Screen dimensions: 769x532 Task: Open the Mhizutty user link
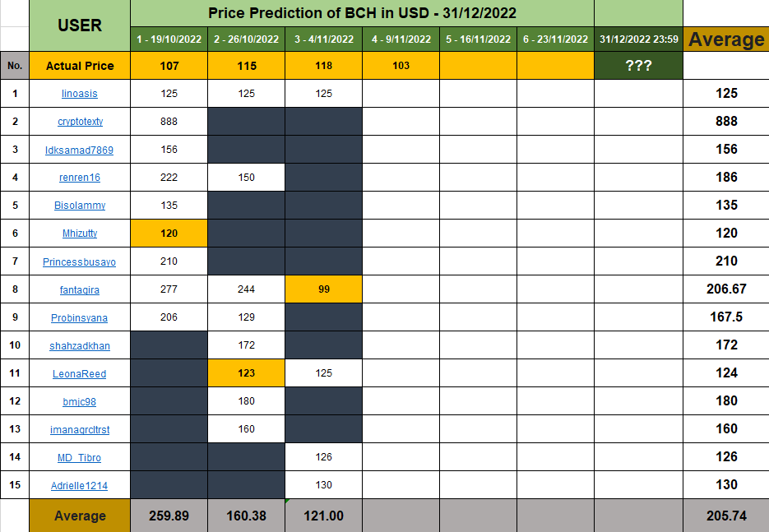(80, 234)
